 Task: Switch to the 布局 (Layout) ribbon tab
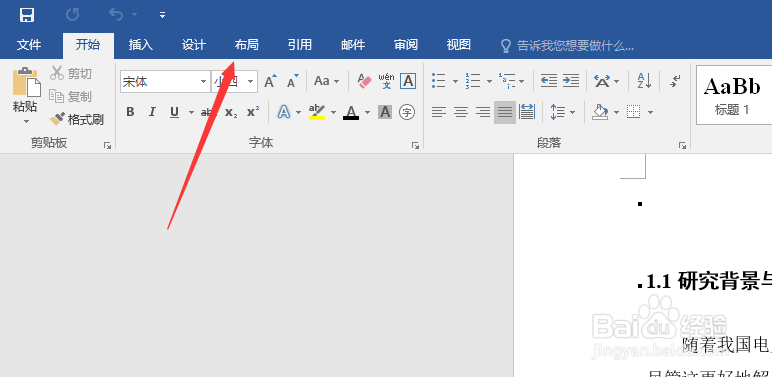247,45
